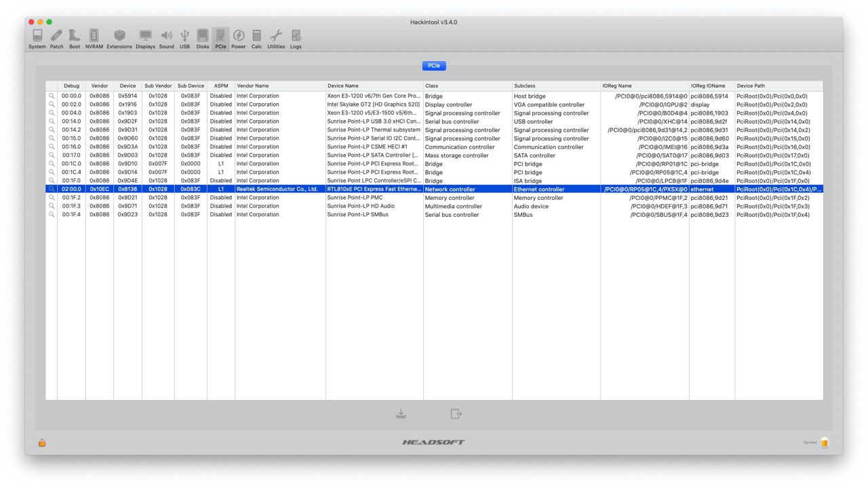Viewport: 868px width, 488px height.
Task: Select Sunrise Point-LP Thermal subsystem row
Action: pyautogui.click(x=434, y=130)
